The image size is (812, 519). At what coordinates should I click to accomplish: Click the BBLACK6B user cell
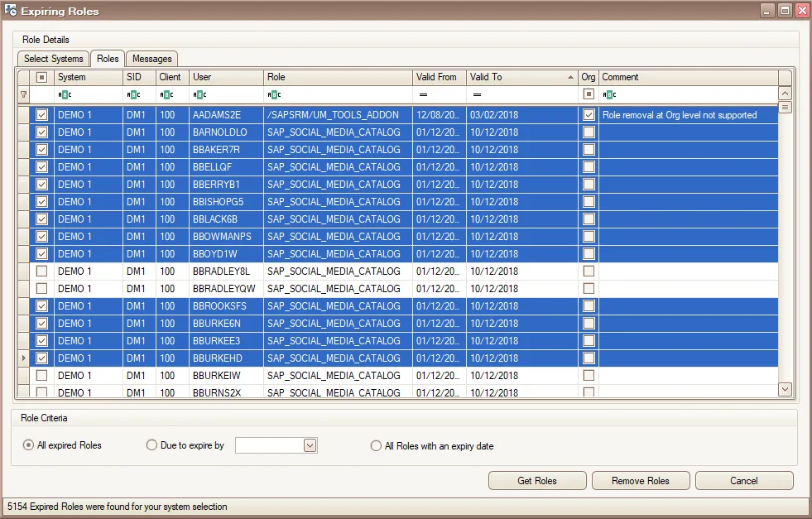point(226,219)
